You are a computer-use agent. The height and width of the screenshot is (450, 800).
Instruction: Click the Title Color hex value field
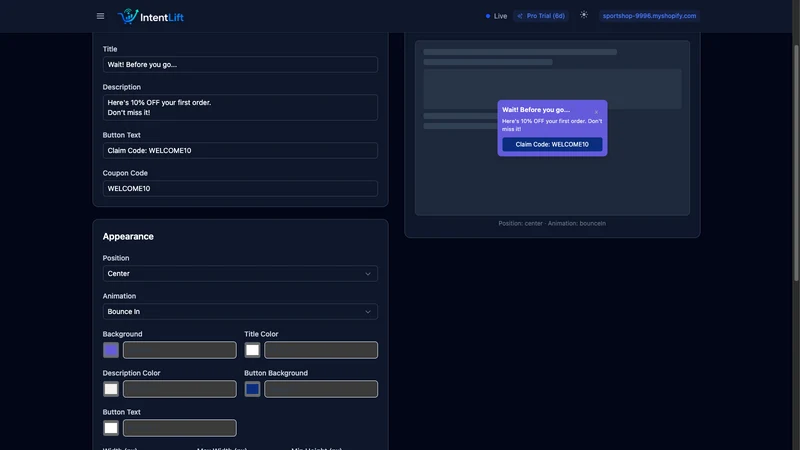click(321, 350)
